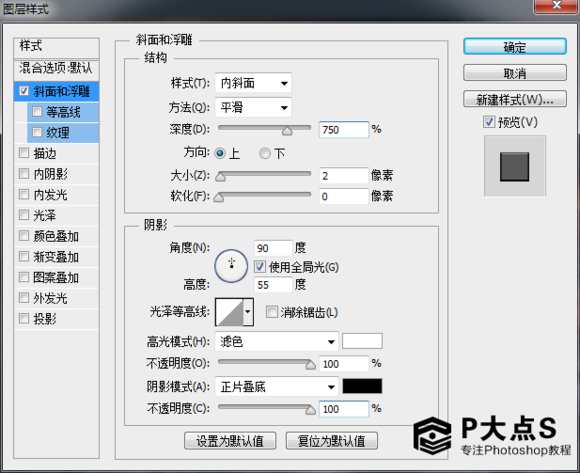
Task: Click the 软化 field showing 0
Action: (x=344, y=196)
